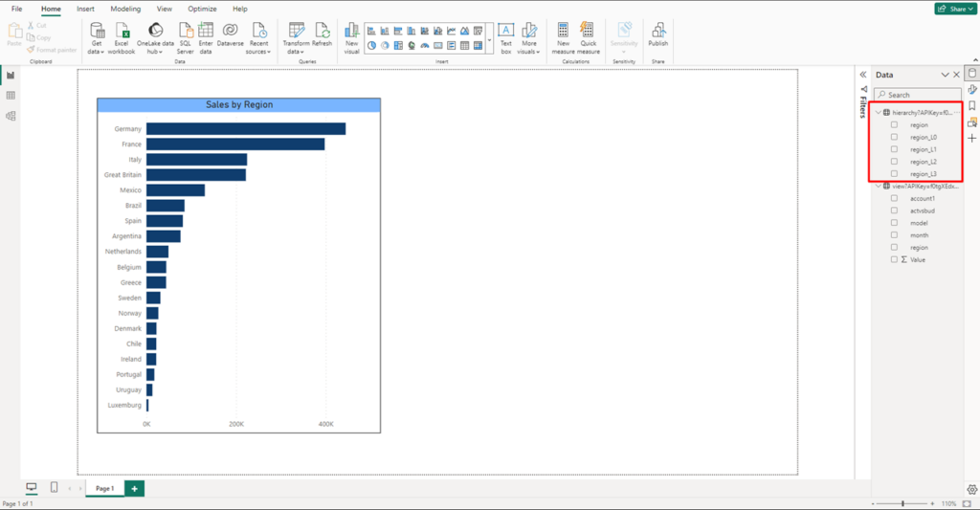Screen dimensions: 980x510
Task: Open the SQL Server connector
Action: [185, 38]
